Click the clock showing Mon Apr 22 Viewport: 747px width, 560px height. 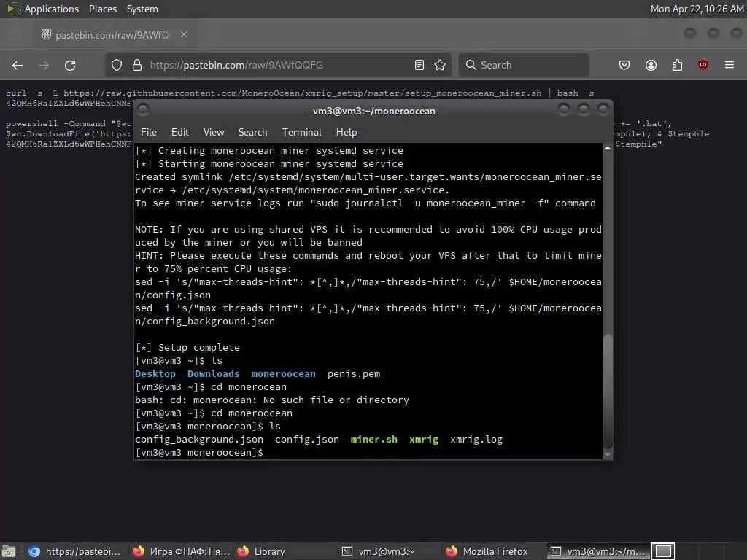click(697, 9)
